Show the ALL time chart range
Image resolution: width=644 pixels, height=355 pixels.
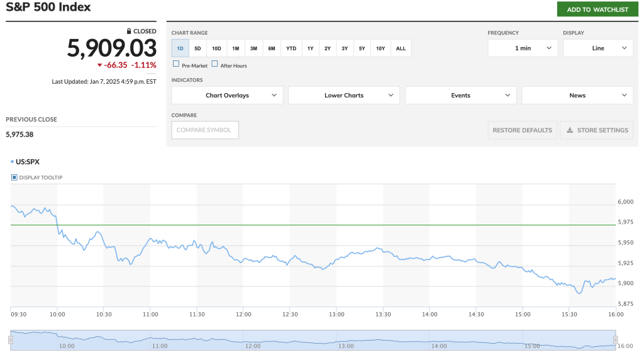(x=401, y=48)
